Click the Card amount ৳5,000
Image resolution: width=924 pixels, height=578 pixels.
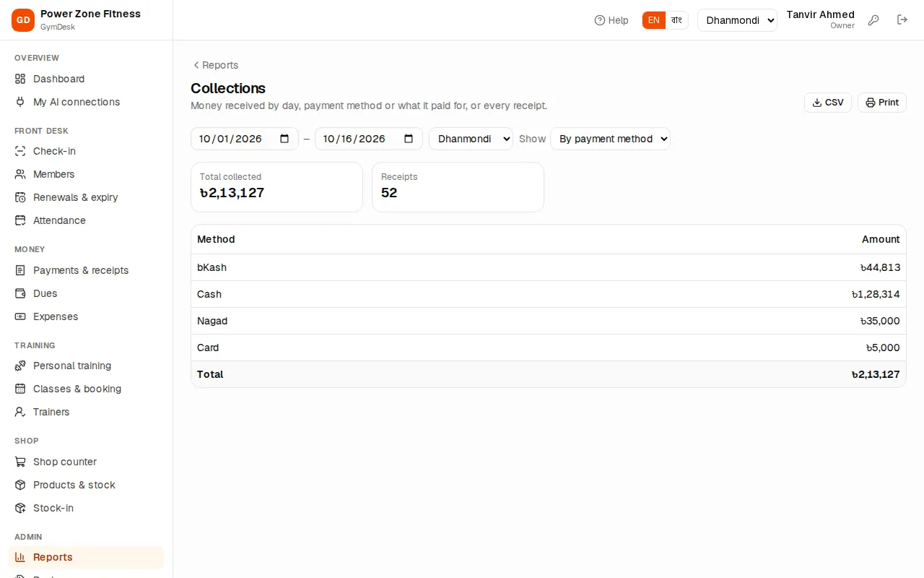point(883,348)
